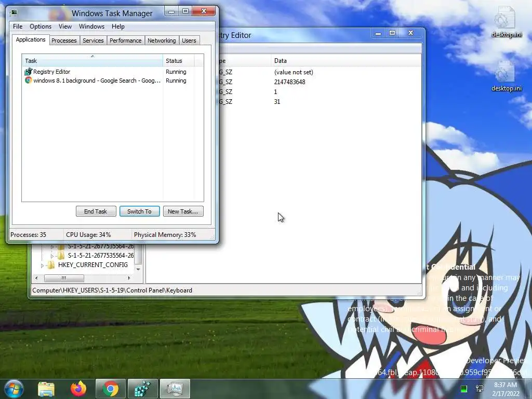
Task: Select the HKEY_CURRENT_CONFIG key label
Action: [x=93, y=264]
